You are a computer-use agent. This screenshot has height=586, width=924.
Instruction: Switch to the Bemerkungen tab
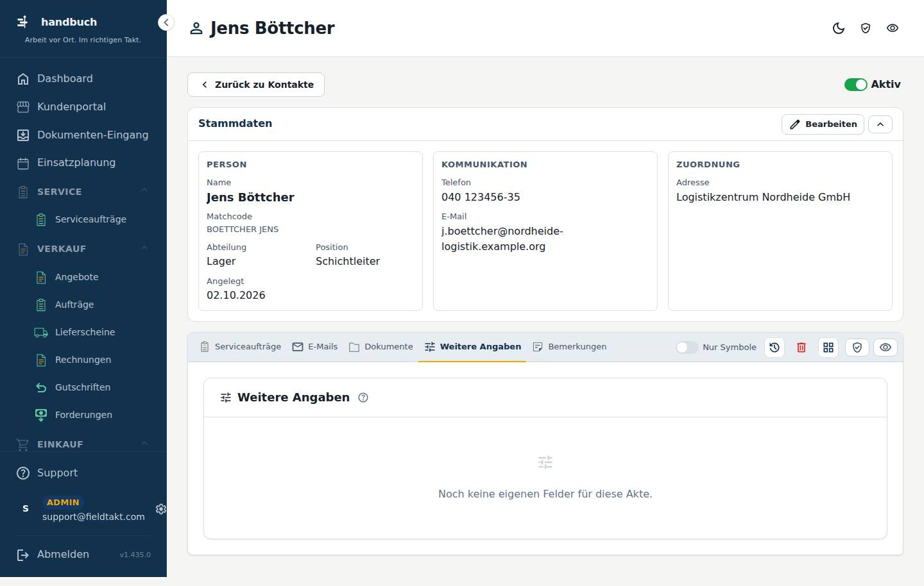(x=570, y=347)
